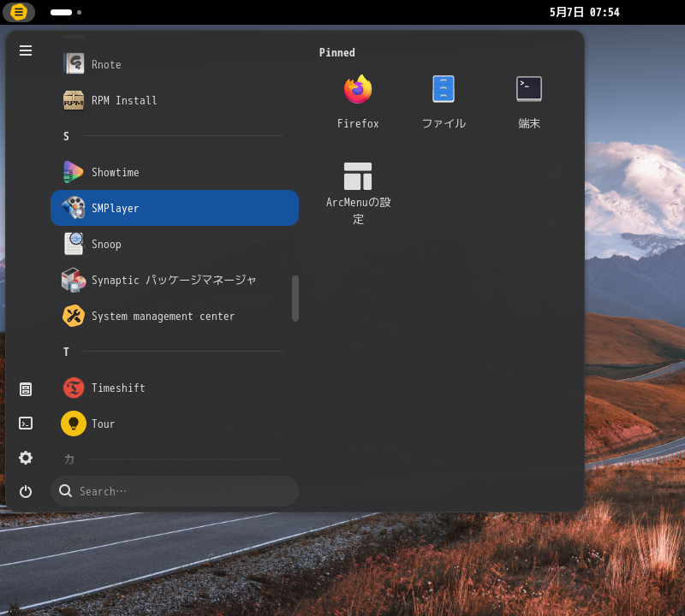Click the 'S' section header letter
This screenshot has width=685, height=616.
pyautogui.click(x=66, y=136)
